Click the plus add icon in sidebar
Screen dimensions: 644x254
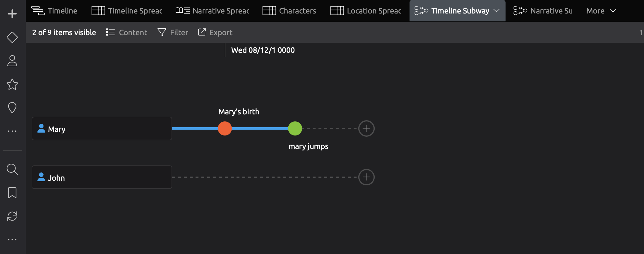(12, 14)
